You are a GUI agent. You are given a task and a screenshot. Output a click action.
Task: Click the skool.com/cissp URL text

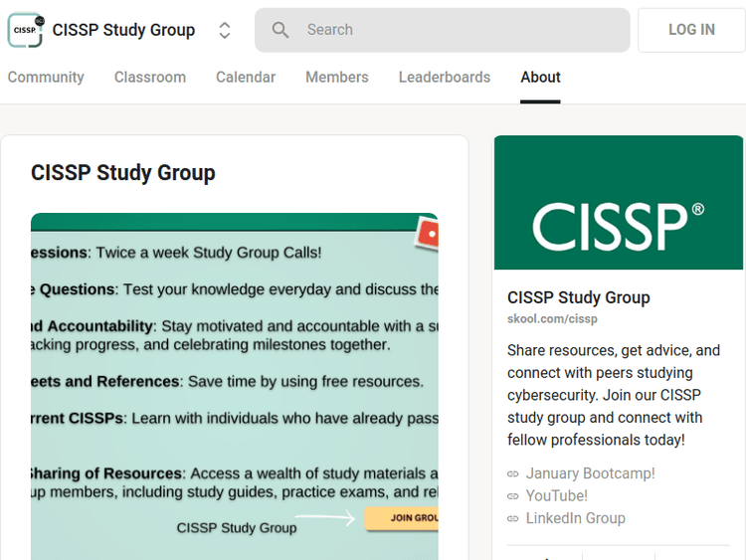(x=552, y=318)
